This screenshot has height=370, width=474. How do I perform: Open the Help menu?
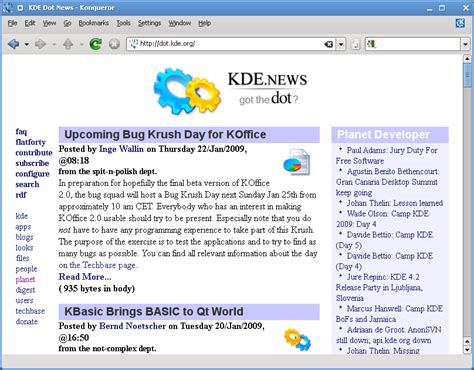click(x=204, y=23)
